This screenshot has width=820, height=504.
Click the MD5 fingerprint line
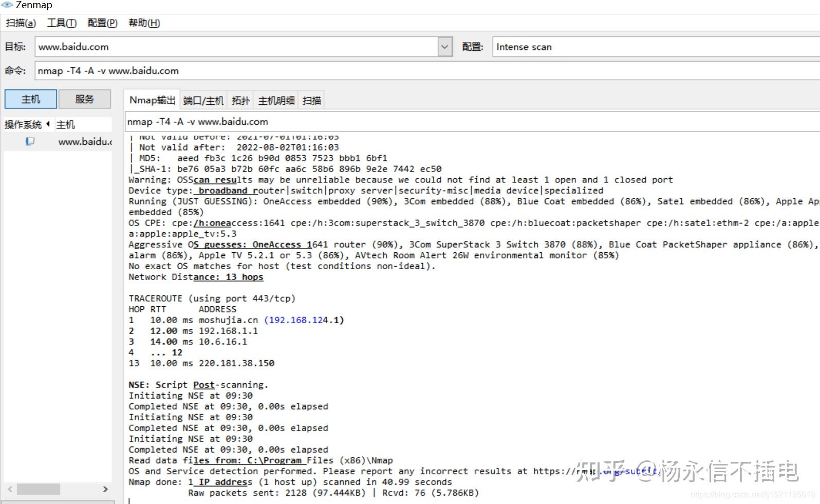pyautogui.click(x=259, y=158)
